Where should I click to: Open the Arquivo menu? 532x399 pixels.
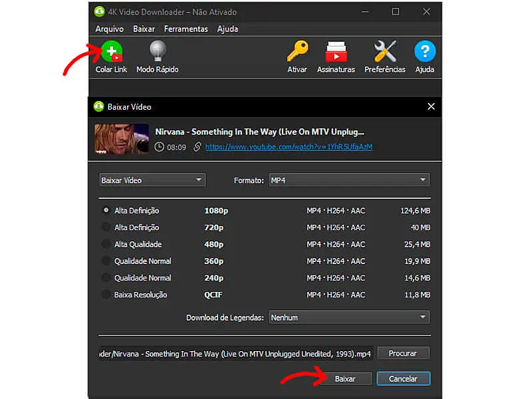(108, 29)
